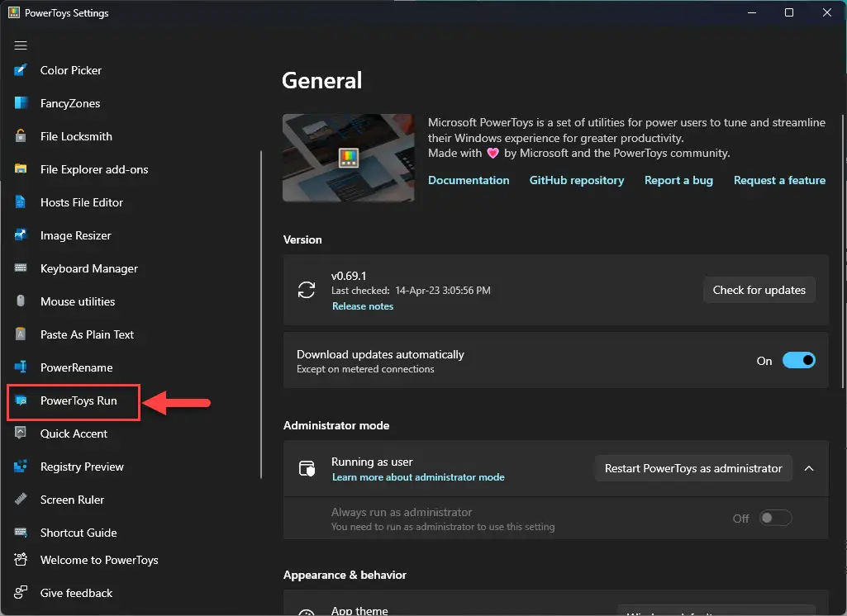Click the Check for updates button
This screenshot has height=616, width=847.
coord(759,290)
